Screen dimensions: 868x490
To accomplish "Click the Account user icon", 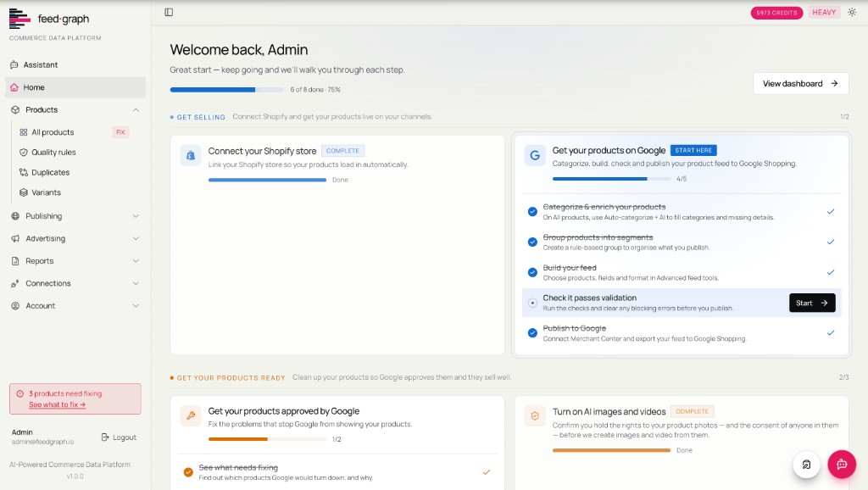I will [x=15, y=306].
